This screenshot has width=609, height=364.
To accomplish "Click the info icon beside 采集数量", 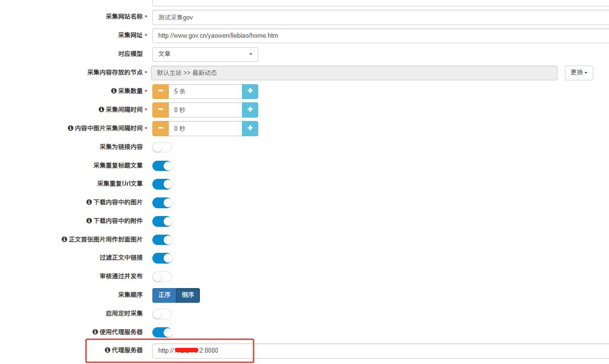I will coord(114,91).
